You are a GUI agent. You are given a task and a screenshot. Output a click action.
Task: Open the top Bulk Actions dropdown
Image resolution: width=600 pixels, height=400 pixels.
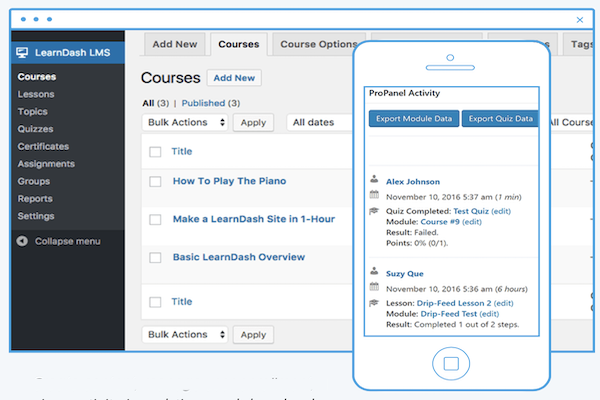pos(185,122)
